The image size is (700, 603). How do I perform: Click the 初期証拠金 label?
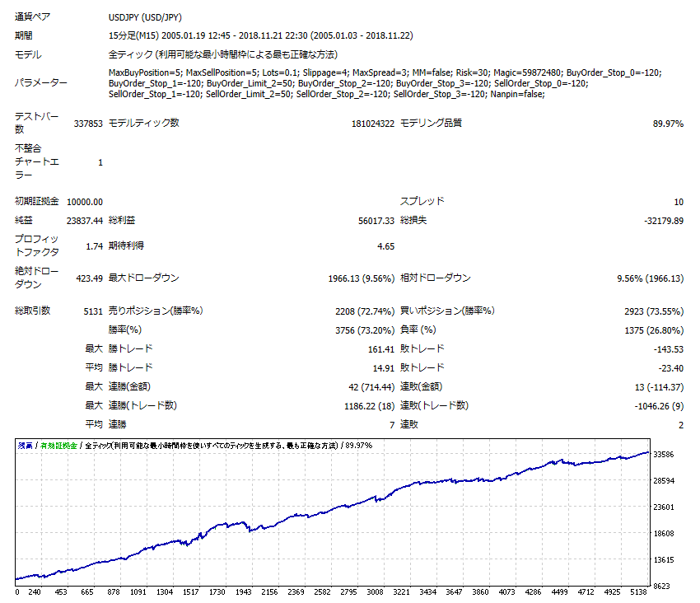click(x=36, y=201)
